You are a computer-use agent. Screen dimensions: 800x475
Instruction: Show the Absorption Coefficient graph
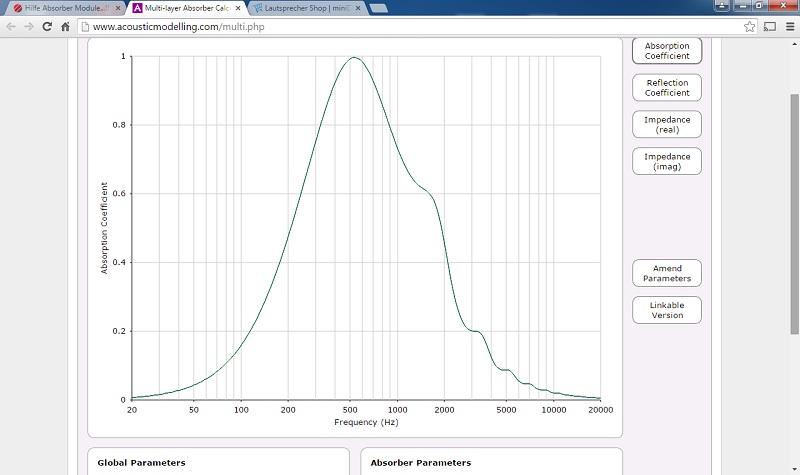click(x=667, y=51)
